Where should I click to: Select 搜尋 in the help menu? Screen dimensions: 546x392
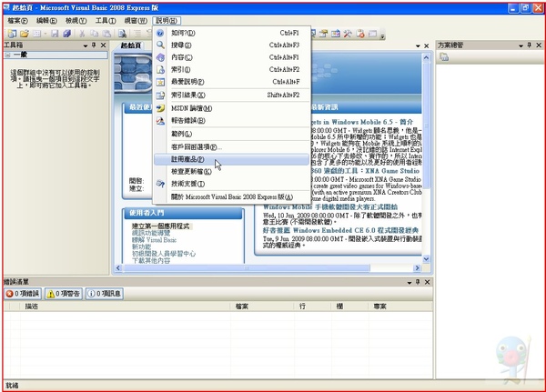(231, 45)
